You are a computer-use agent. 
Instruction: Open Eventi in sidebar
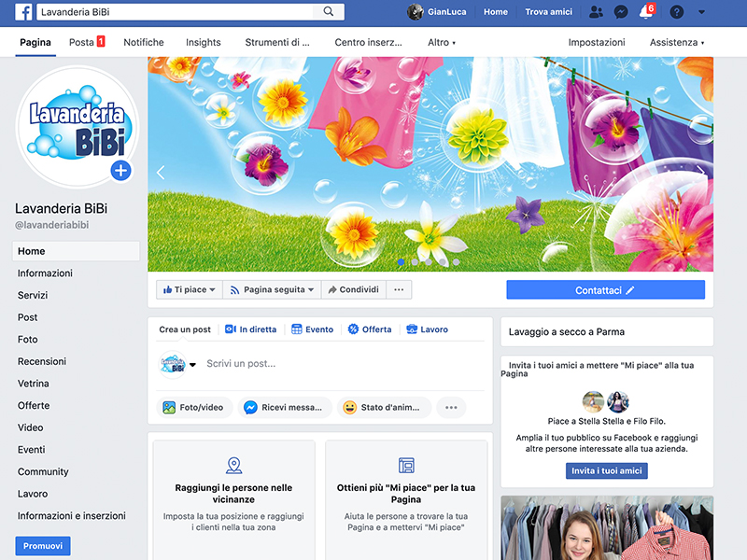coord(32,450)
